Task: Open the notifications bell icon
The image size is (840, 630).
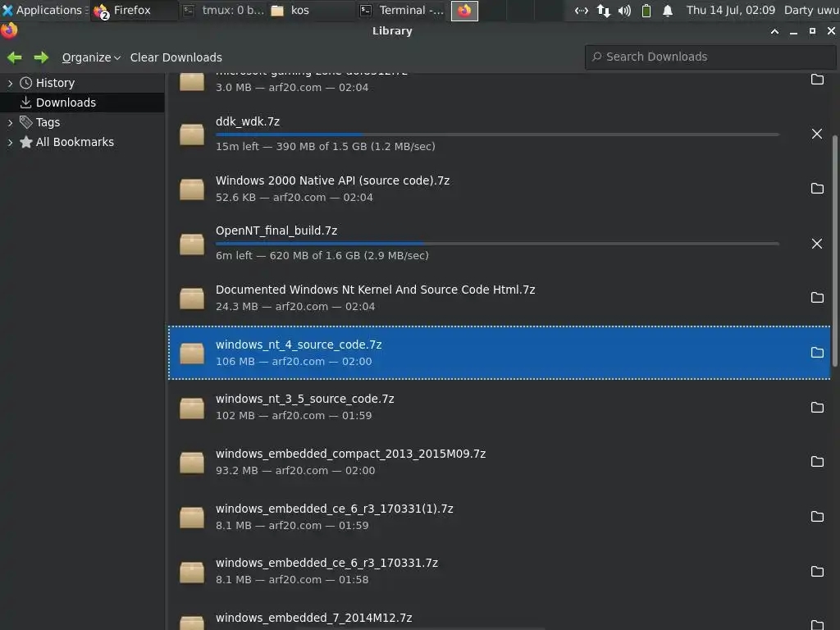Action: coord(668,10)
